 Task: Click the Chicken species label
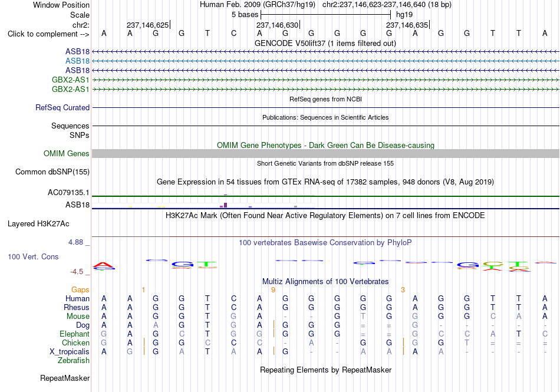pos(75,342)
